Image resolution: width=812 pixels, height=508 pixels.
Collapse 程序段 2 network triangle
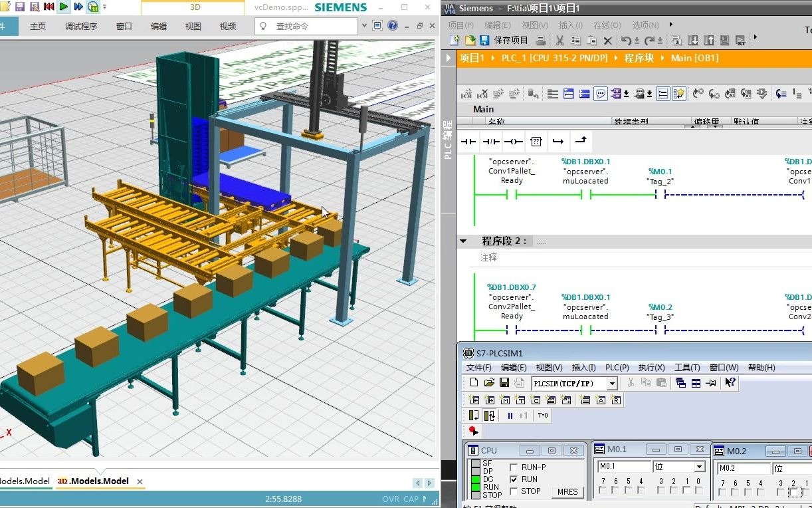(463, 241)
